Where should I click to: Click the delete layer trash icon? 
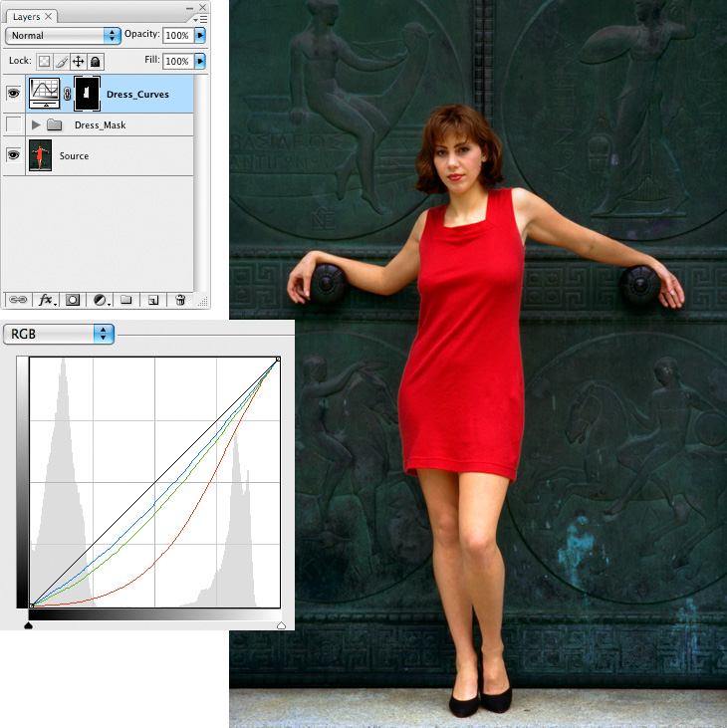[180, 299]
